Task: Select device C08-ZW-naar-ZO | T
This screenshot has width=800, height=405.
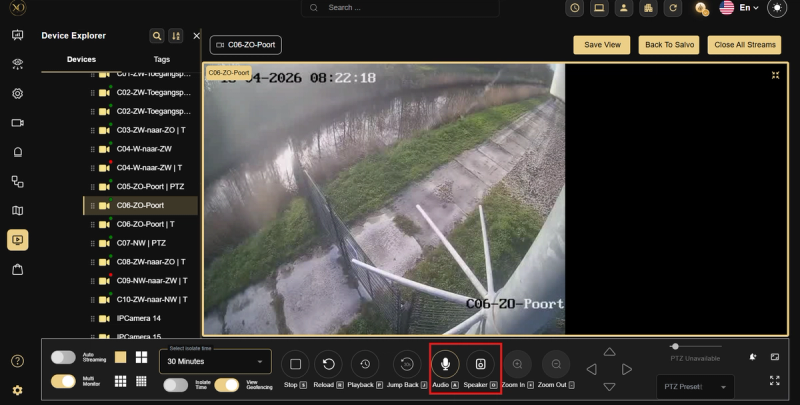Action: click(x=140, y=262)
